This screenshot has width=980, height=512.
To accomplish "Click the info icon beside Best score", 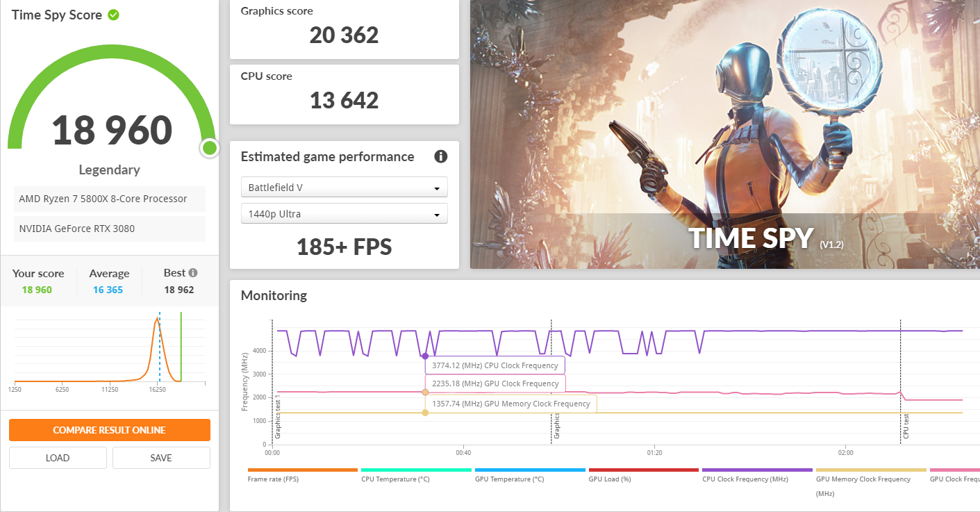I will [x=193, y=273].
